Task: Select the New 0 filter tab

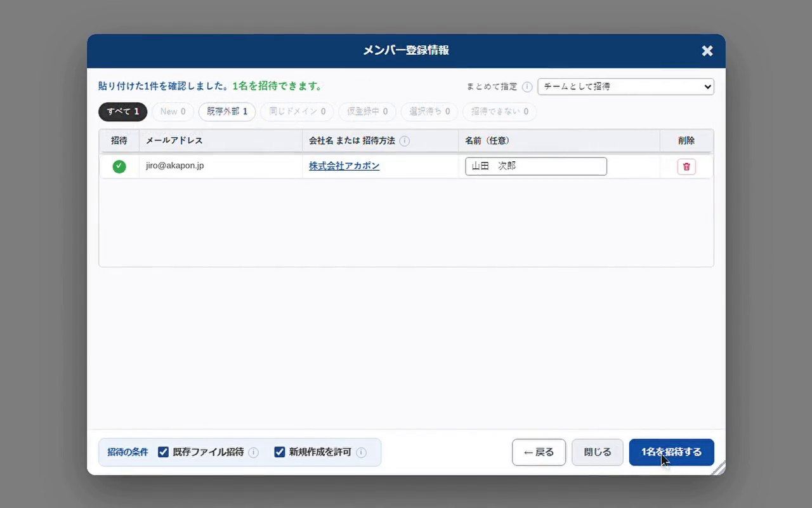Action: [173, 112]
